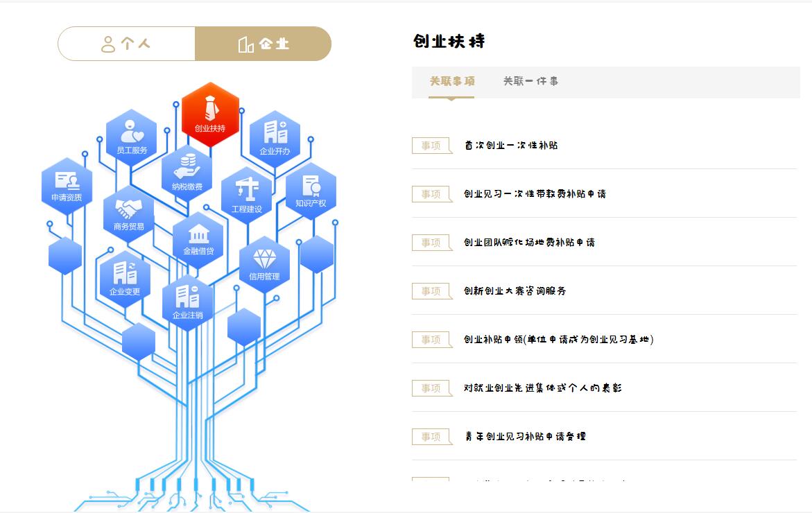Click the 知识产权 hexagon icon

coord(311,190)
